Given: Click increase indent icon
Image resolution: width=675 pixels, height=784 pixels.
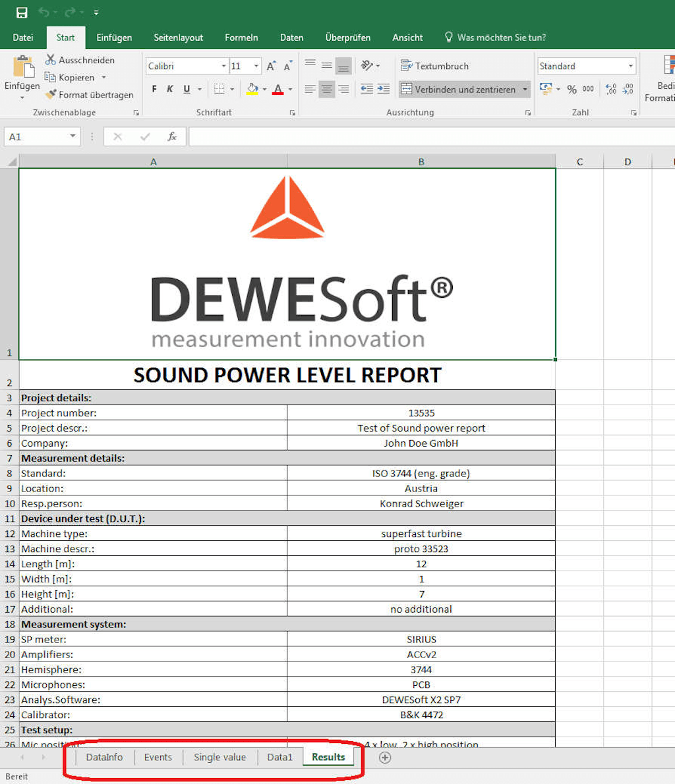Looking at the screenshot, I should click(x=383, y=89).
